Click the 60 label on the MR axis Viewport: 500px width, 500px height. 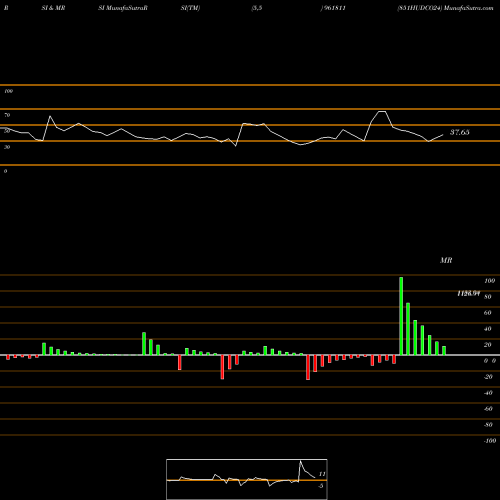(487, 313)
